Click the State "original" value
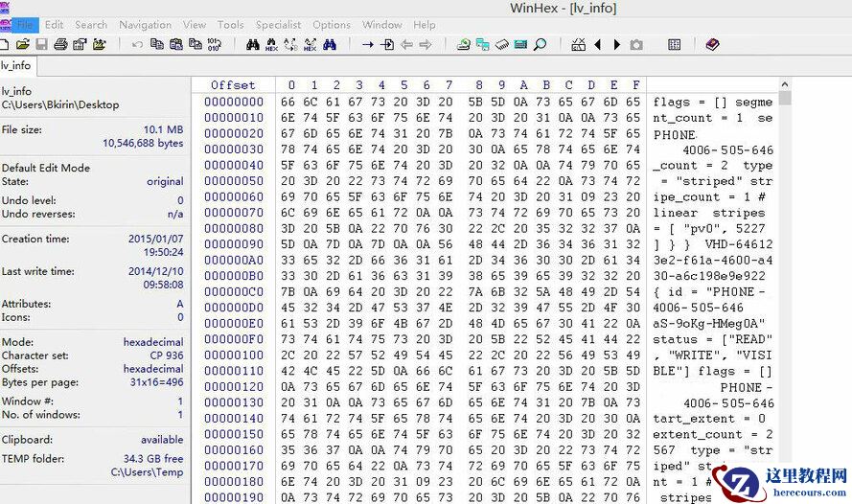The height and width of the screenshot is (504, 852). pos(165,181)
